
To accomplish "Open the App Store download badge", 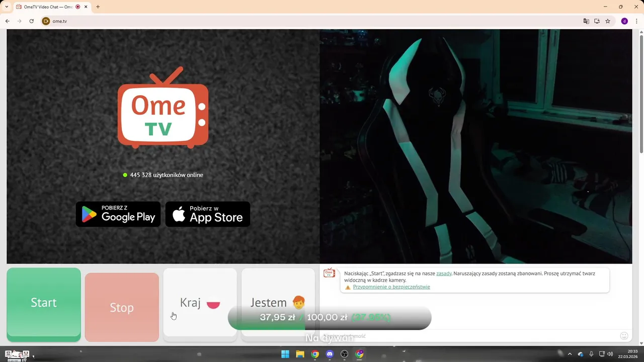I will (208, 214).
